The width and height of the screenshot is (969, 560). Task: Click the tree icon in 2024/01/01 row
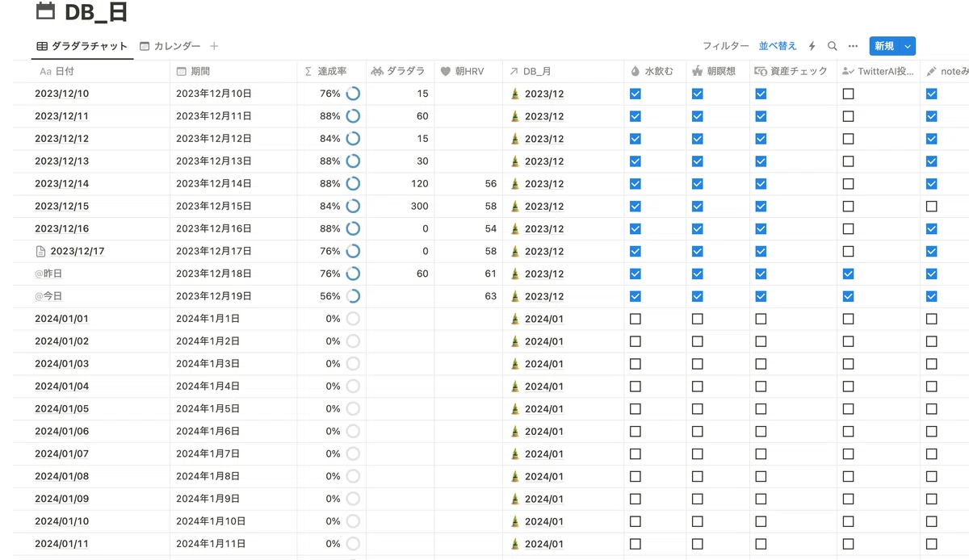click(515, 319)
